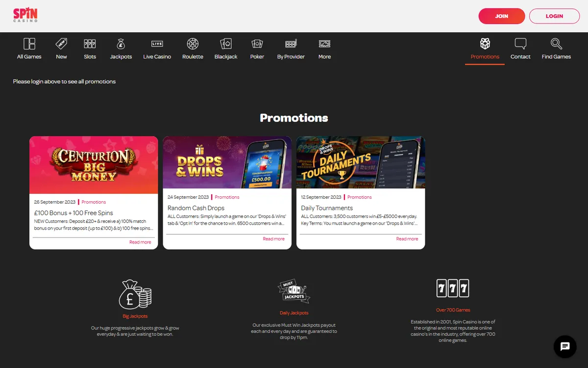The image size is (588, 368).
Task: Select the New games tag icon
Action: [x=61, y=44]
